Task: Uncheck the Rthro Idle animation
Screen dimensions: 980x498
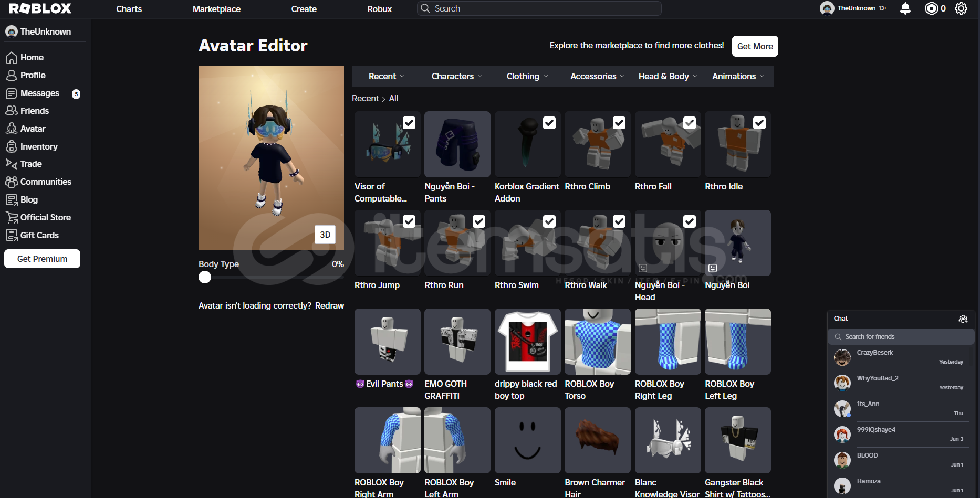Action: [x=759, y=123]
